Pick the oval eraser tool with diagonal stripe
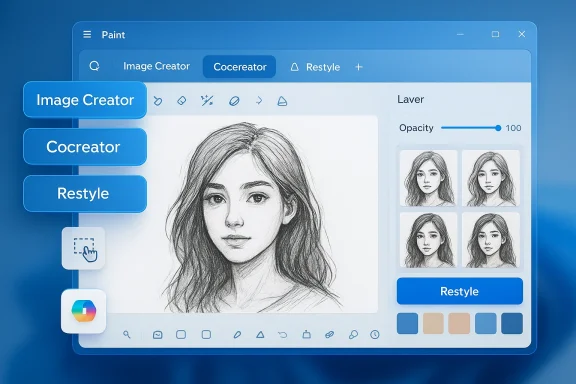Screen dimensions: 576x384 234,101
